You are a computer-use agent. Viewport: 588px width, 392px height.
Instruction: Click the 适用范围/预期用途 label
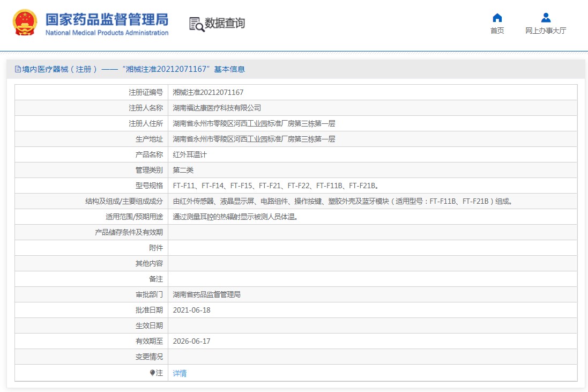134,217
